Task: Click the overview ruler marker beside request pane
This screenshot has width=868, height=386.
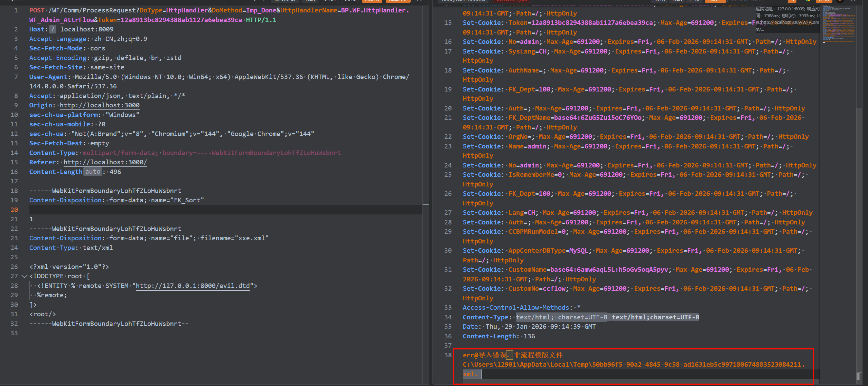Action: point(426,205)
